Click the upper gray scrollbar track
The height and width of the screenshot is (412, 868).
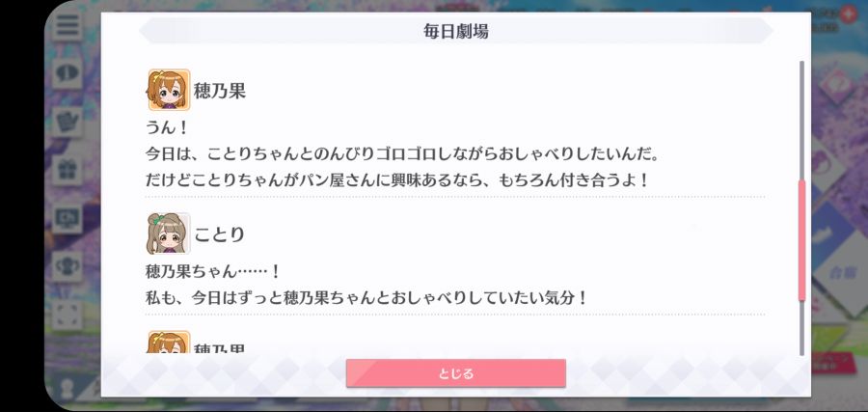tap(801, 121)
